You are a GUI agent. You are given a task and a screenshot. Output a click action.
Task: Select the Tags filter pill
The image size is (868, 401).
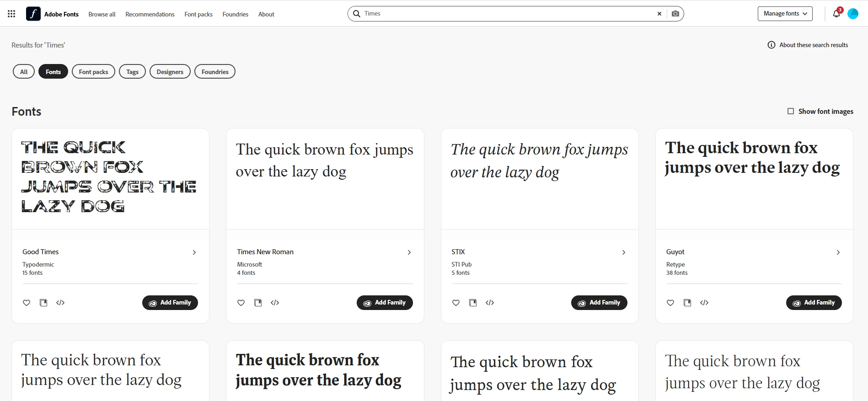[132, 72]
